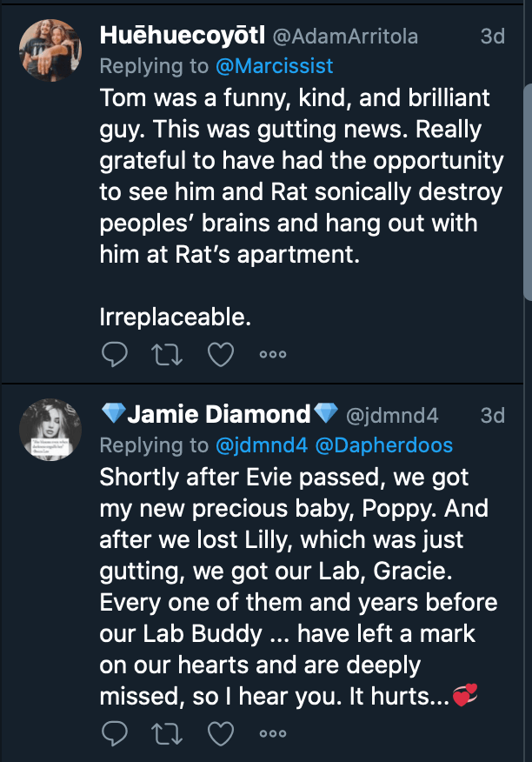The width and height of the screenshot is (532, 762).
Task: Like the tweet ending with Irreplaceable
Action: (x=221, y=355)
